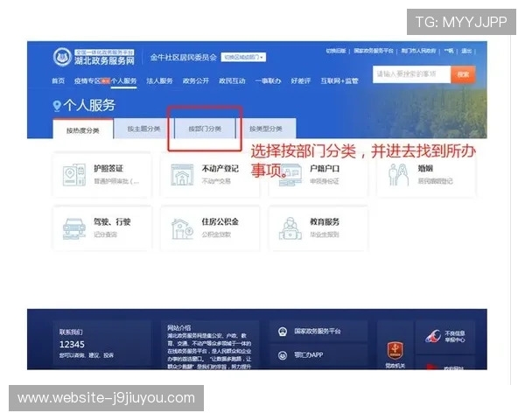
Task: Click the 不良信息举报中心 icon
Action: pos(433,336)
